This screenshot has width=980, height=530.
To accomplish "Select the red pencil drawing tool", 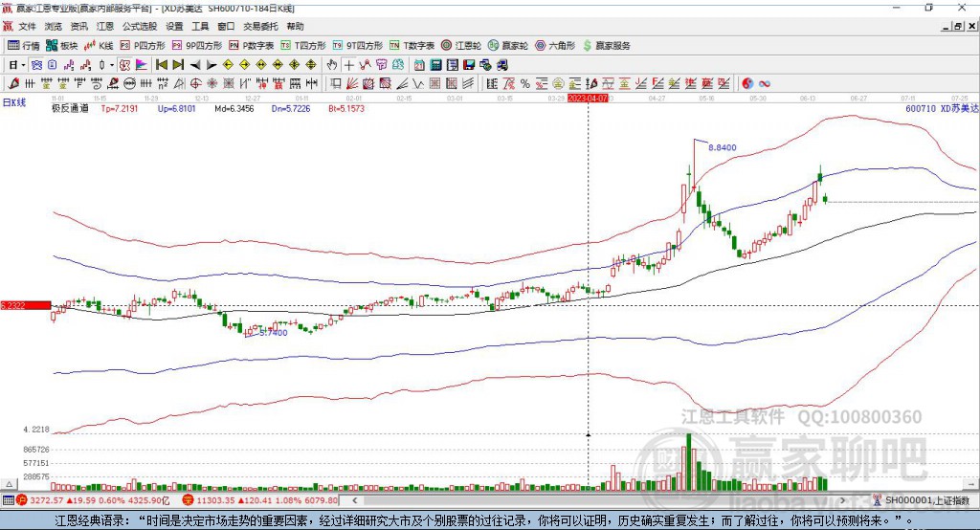I will pos(13,83).
